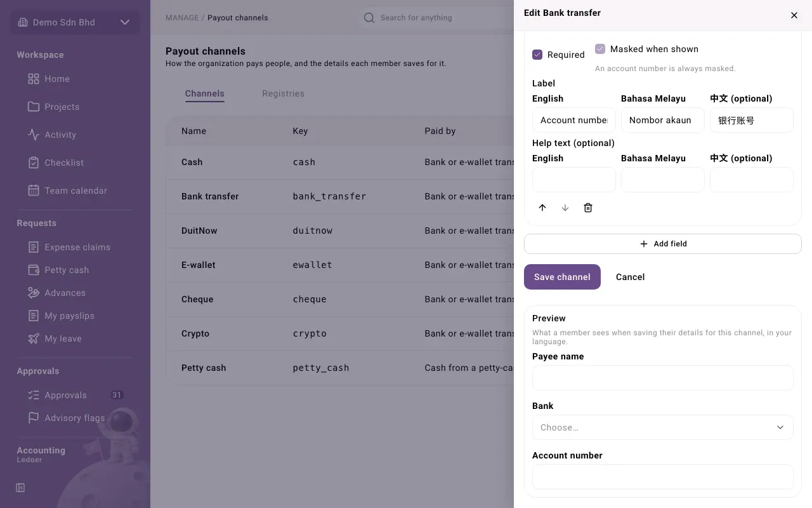812x508 pixels.
Task: Click the DuitNow row name
Action: 199,231
